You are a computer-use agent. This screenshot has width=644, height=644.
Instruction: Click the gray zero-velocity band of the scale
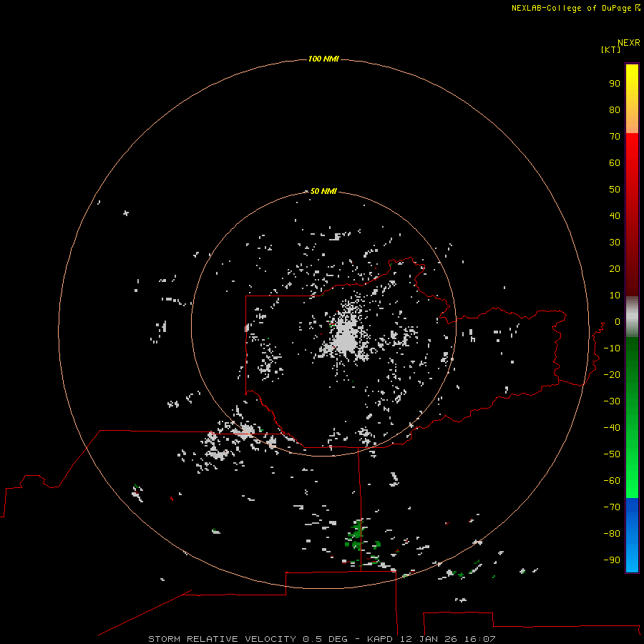coord(632,317)
